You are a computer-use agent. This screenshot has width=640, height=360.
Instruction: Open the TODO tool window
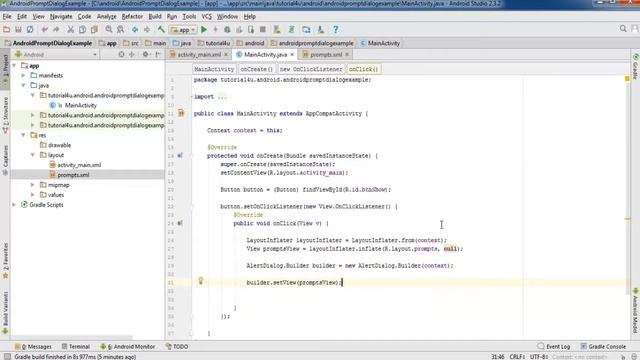[177, 347]
